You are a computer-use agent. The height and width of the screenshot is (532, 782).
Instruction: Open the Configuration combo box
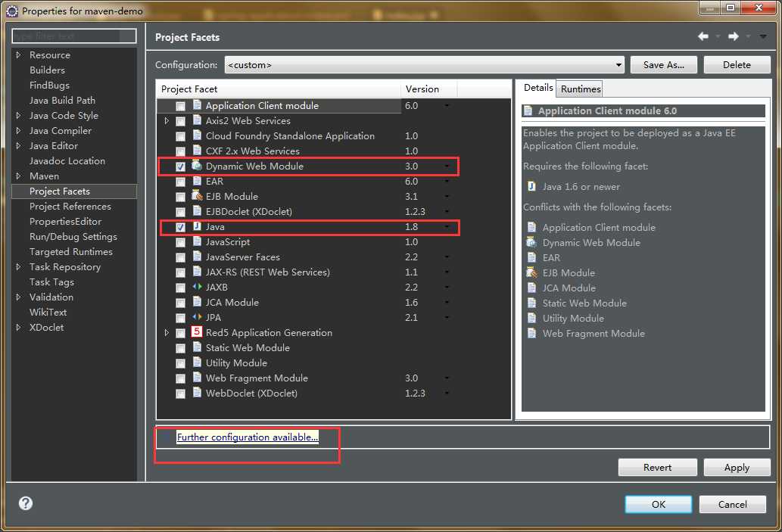click(x=425, y=65)
